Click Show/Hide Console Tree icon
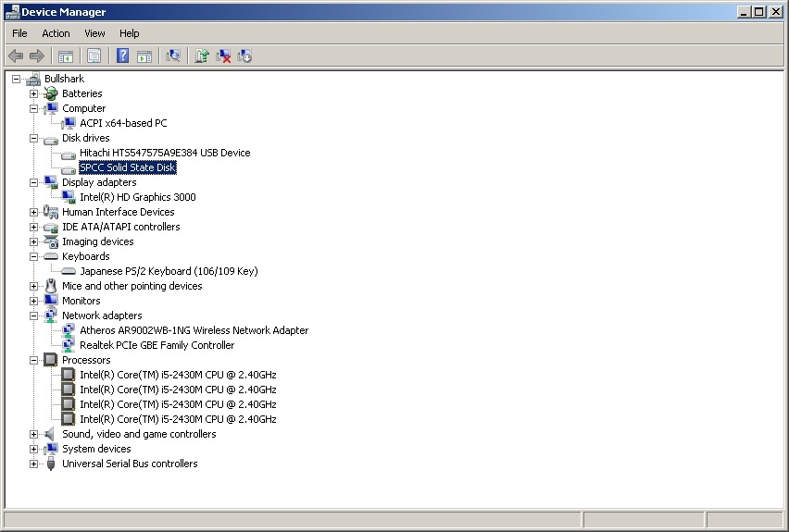The width and height of the screenshot is (789, 532). [65, 56]
